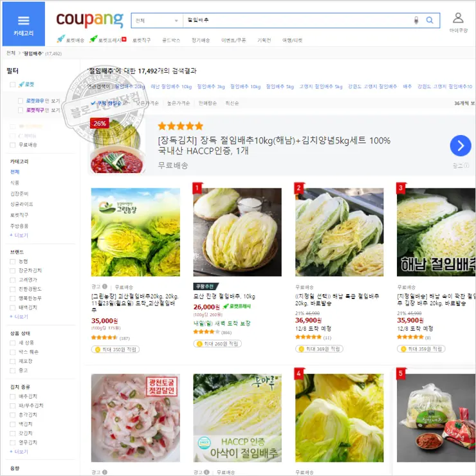Check the 농협 brand checkbox
This screenshot has width=476, height=476.
[13, 261]
